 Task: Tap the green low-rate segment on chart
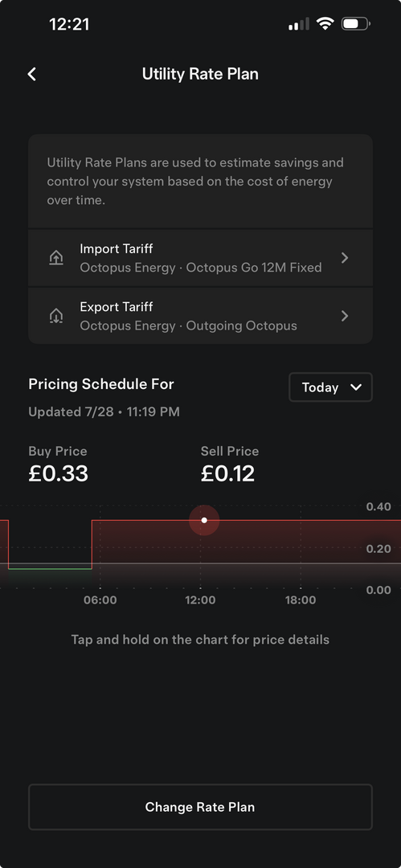[x=50, y=568]
